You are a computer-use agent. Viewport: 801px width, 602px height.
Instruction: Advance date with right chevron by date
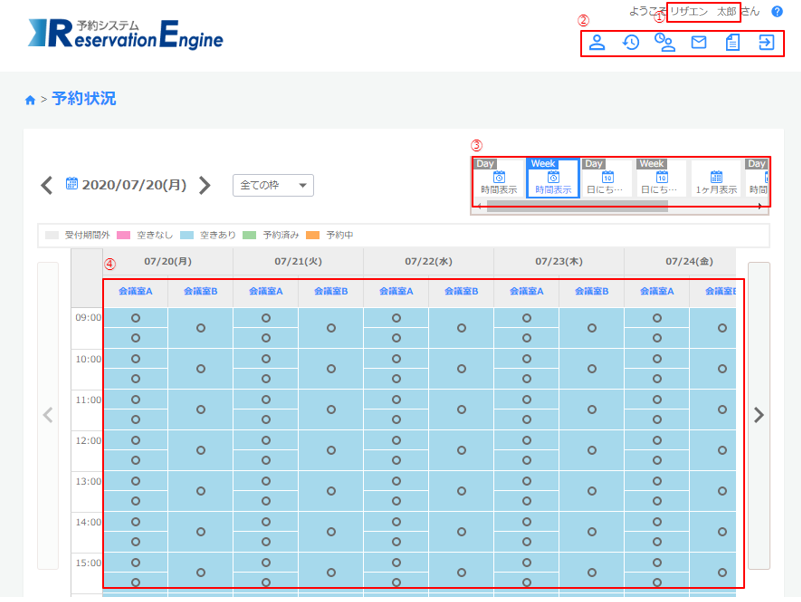coord(205,185)
